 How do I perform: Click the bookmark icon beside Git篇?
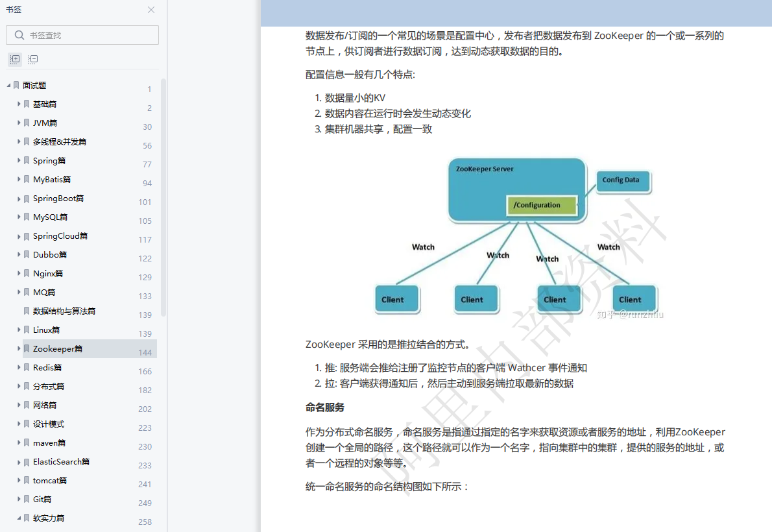click(x=27, y=499)
